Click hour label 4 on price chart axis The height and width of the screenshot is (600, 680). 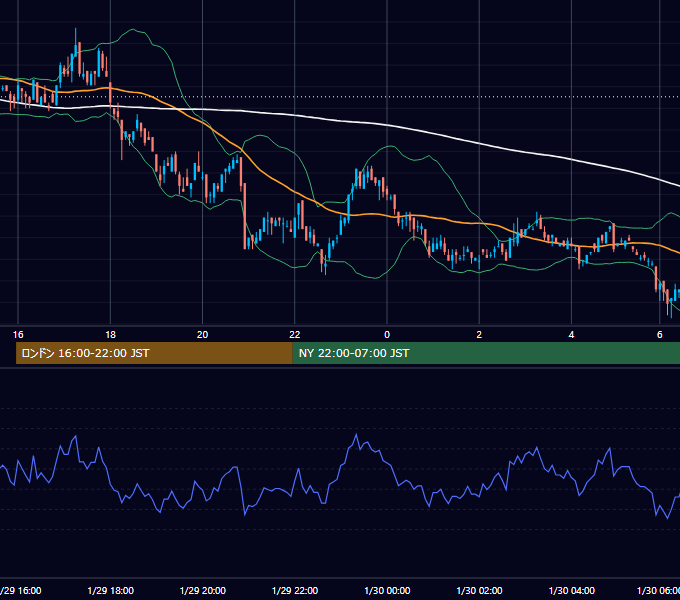click(x=572, y=335)
